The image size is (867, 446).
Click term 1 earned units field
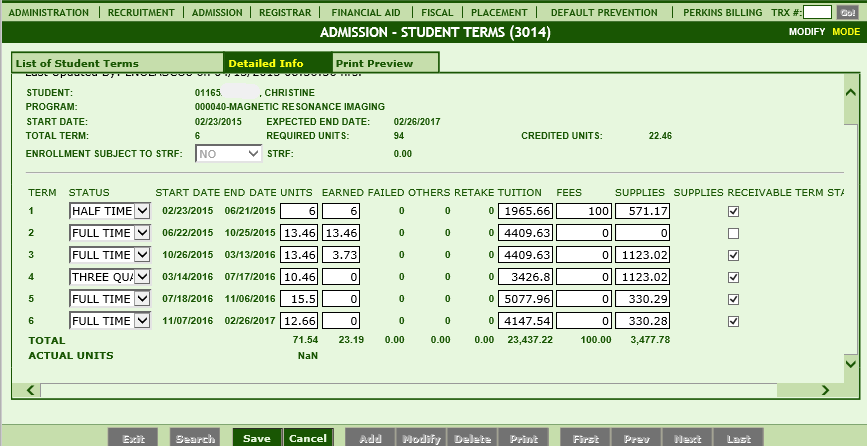(x=341, y=211)
